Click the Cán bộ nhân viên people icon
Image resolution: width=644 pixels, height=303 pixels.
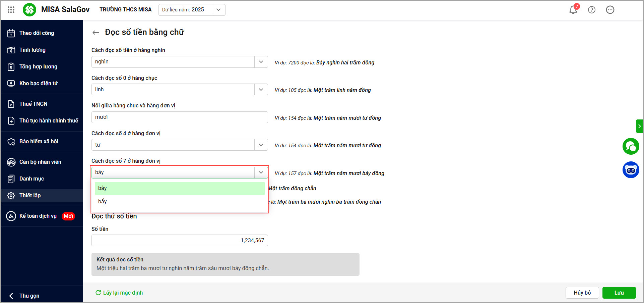click(x=11, y=162)
